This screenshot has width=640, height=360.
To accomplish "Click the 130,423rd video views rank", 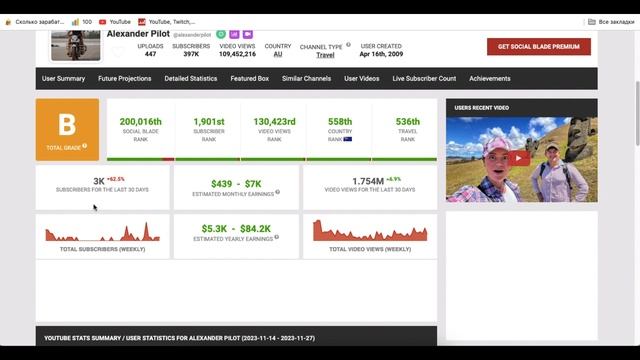I will pos(274,122).
